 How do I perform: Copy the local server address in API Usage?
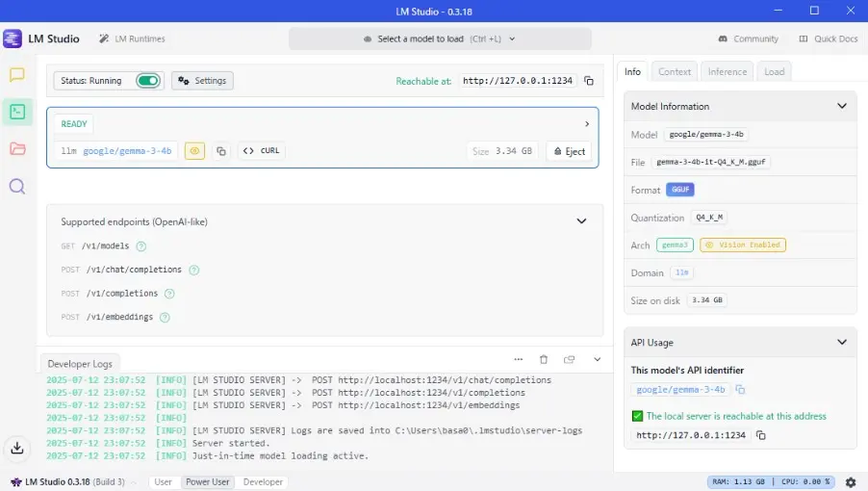coord(761,436)
